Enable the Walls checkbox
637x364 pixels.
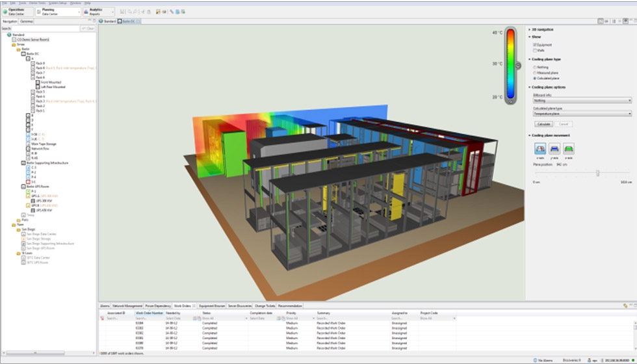click(534, 50)
